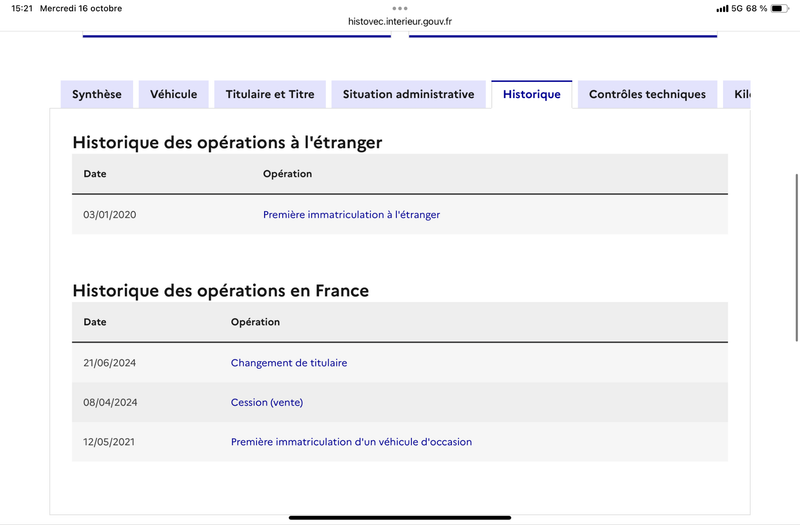The image size is (800, 525).
Task: Open Première immatriculation d'un véhicule d'occasion
Action: tap(352, 442)
